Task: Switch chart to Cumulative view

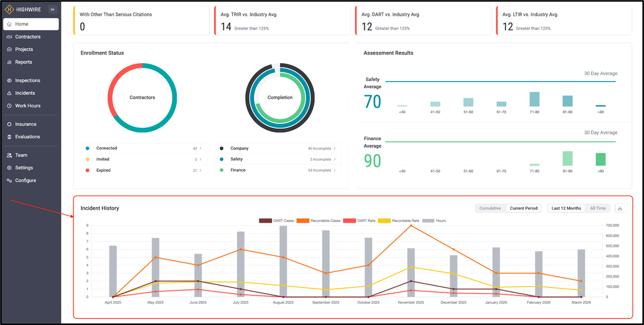Action: point(490,208)
